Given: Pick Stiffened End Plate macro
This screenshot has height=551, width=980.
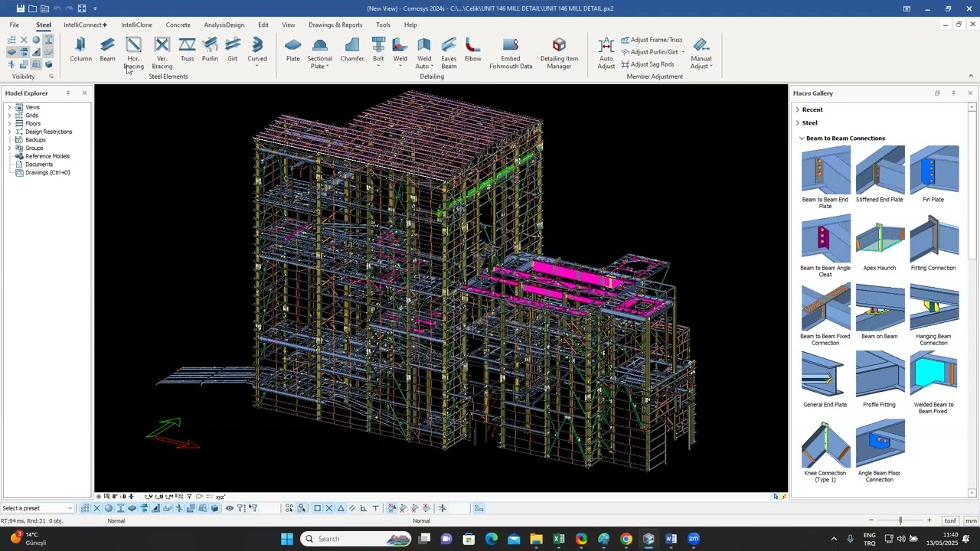Looking at the screenshot, I should 880,174.
